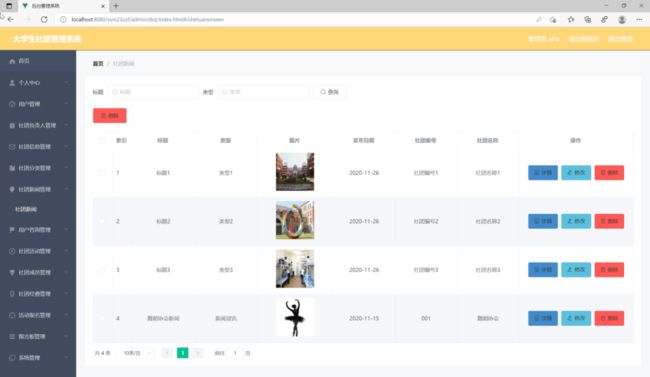Check the checkbox for row 3
650x377 pixels.
[x=102, y=270]
